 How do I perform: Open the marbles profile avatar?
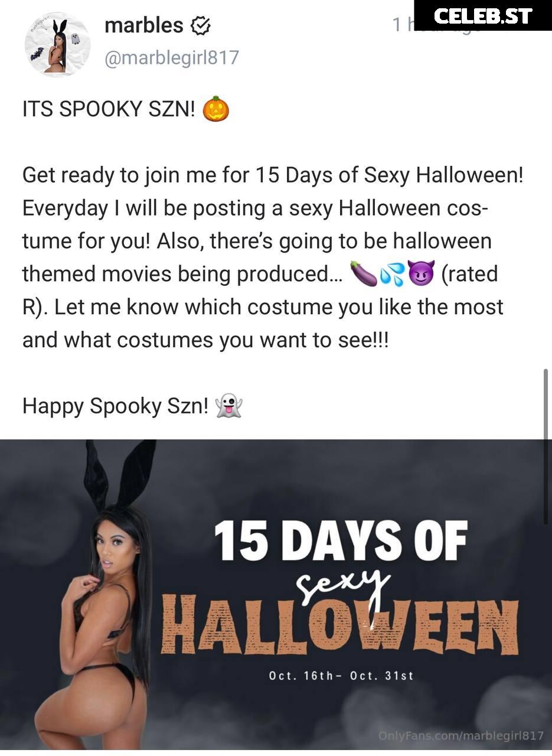coord(57,44)
